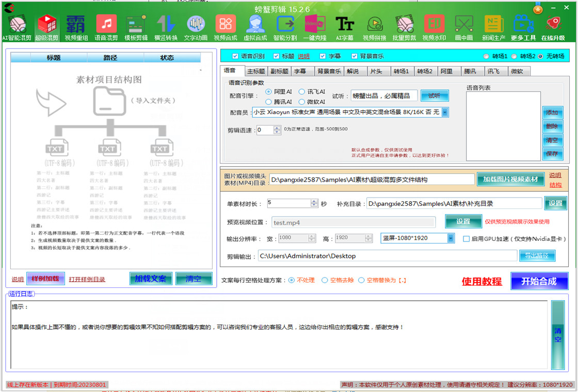Switch to the 主标题 tab
This screenshot has height=392, width=578.
[256, 72]
